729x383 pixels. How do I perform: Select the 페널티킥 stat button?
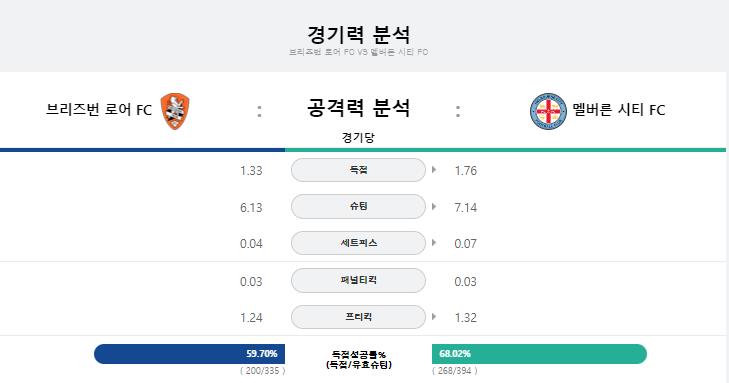pos(358,280)
